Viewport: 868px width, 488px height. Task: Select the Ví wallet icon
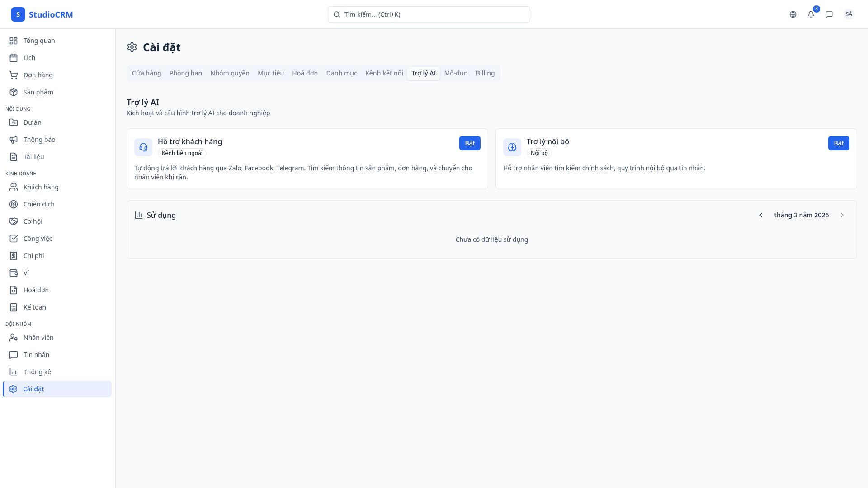[x=14, y=272]
